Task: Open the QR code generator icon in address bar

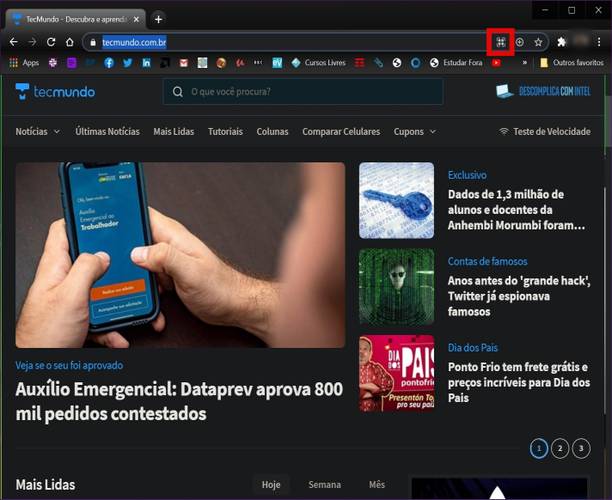Action: tap(500, 42)
